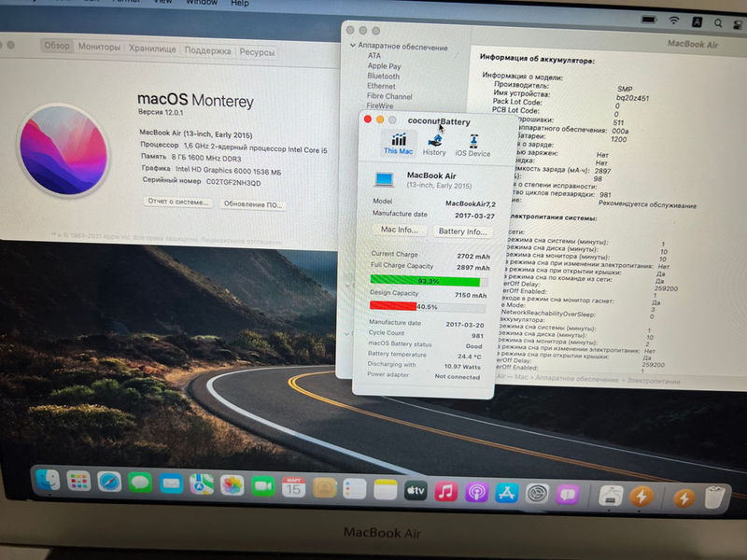The width and height of the screenshot is (747, 560).
Task: Open Finder from the Dock
Action: point(49,480)
